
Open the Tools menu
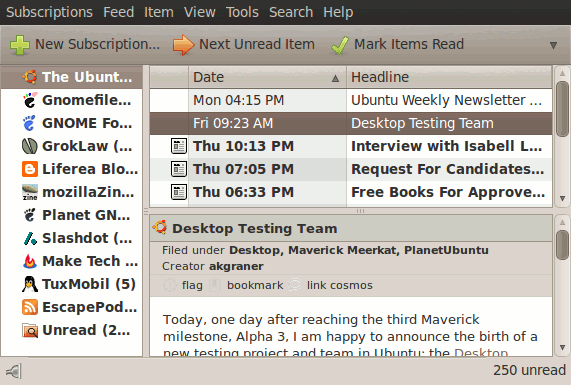click(x=242, y=12)
